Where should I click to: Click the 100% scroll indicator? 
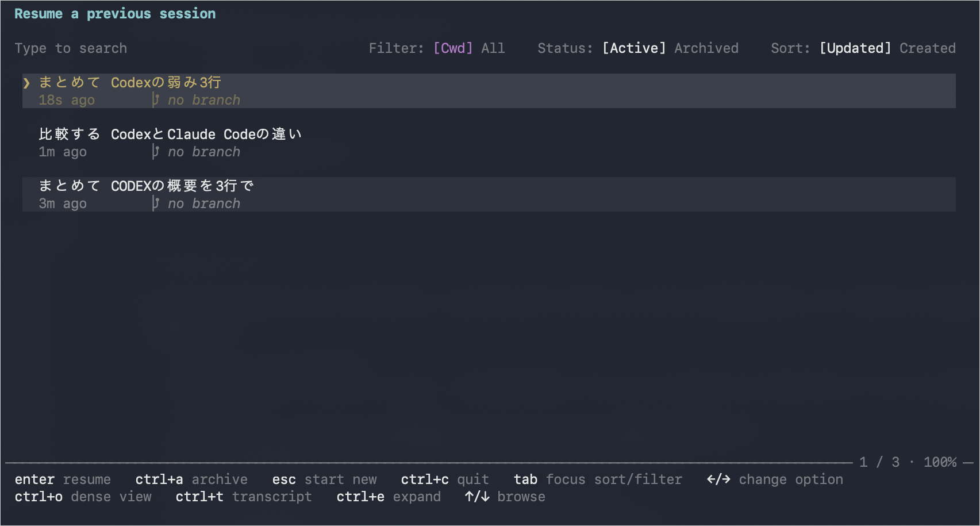[x=940, y=462]
